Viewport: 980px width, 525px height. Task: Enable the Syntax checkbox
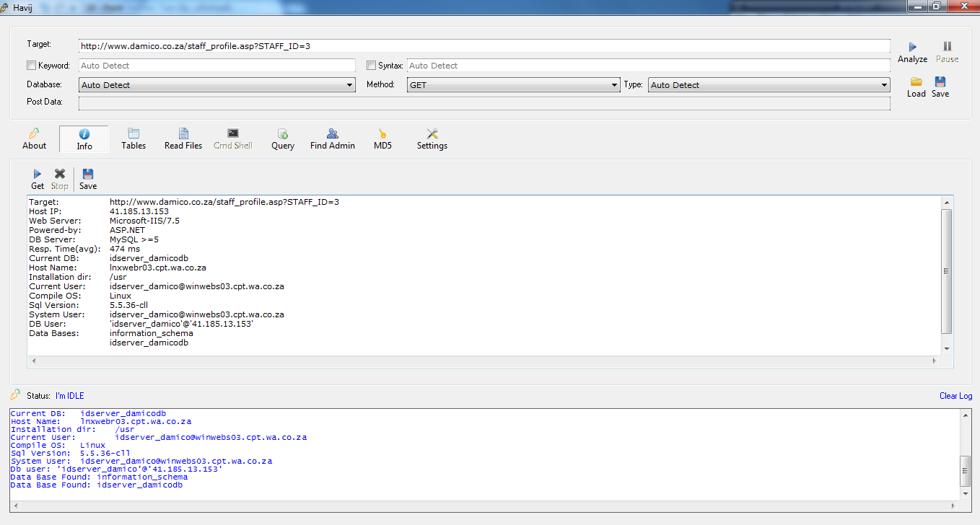click(x=372, y=66)
